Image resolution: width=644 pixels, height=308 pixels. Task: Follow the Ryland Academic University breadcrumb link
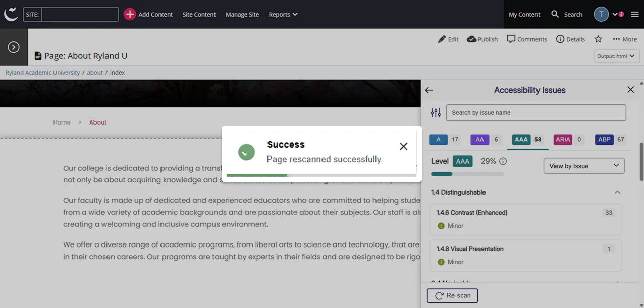[42, 72]
